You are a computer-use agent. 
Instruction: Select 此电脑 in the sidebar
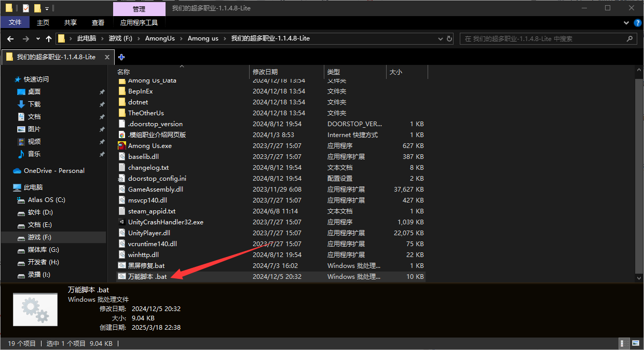coord(33,187)
